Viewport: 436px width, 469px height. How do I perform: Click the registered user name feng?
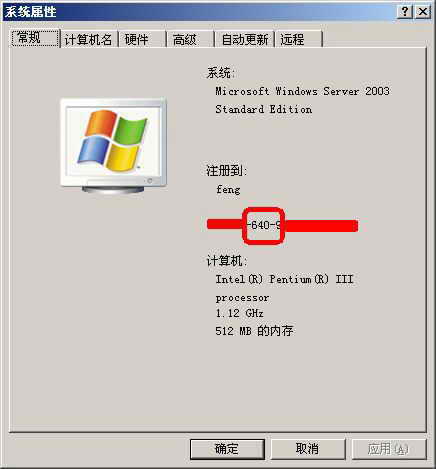click(228, 189)
